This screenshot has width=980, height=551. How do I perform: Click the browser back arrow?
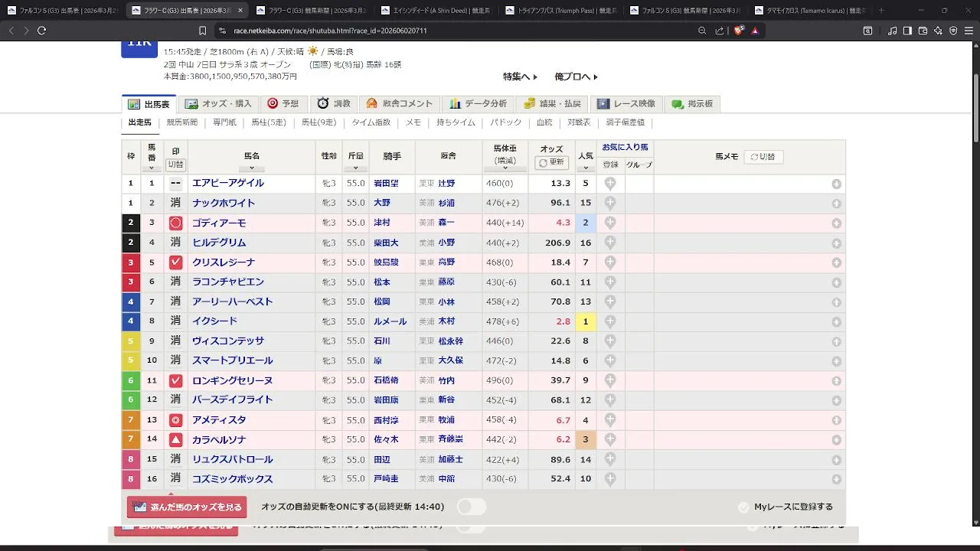[x=11, y=31]
